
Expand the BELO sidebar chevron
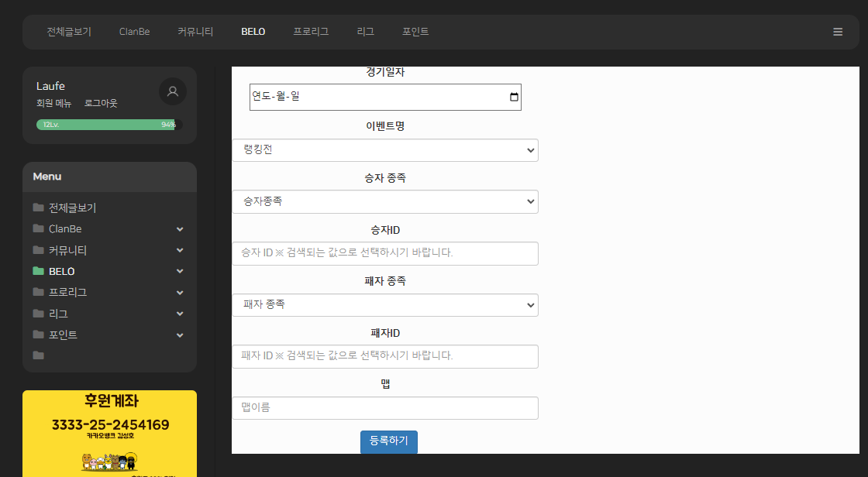click(180, 271)
